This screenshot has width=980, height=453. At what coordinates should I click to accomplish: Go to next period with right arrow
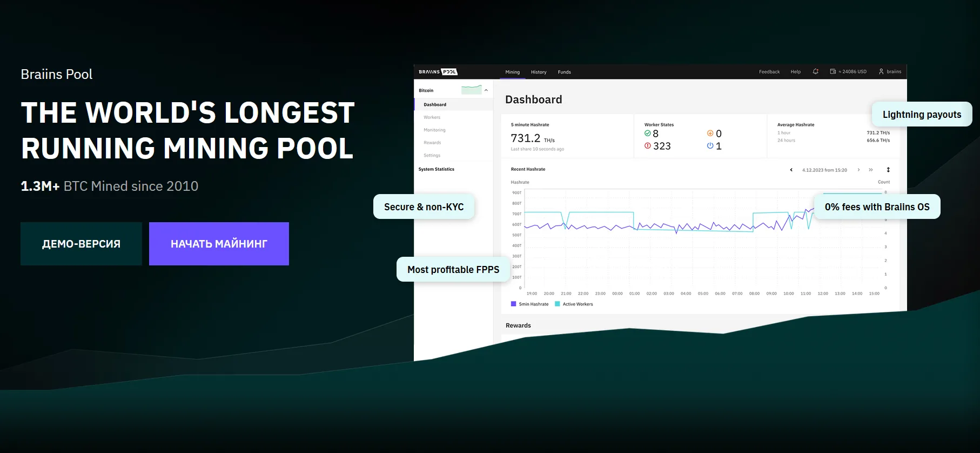[x=858, y=170]
